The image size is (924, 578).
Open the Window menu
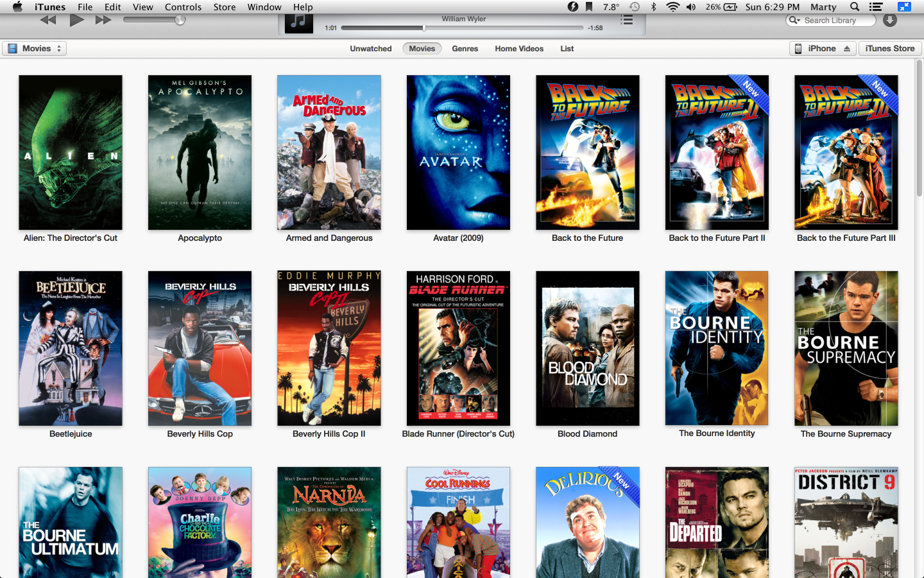click(x=264, y=7)
